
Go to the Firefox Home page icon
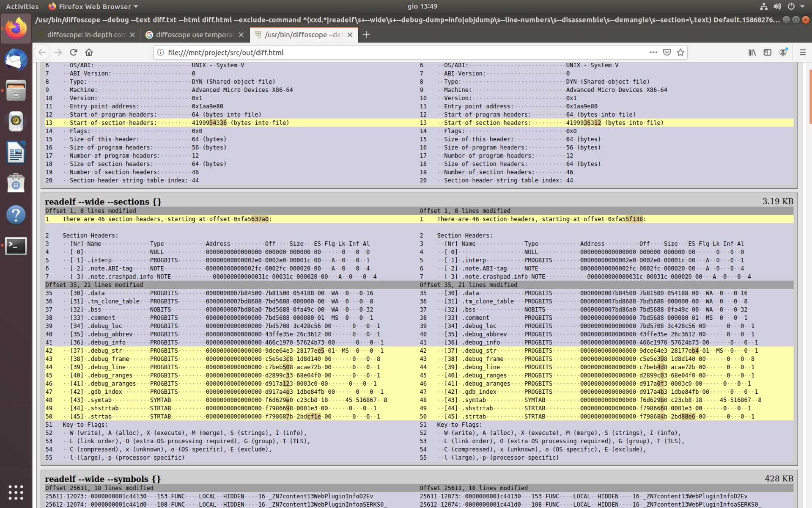coord(89,52)
